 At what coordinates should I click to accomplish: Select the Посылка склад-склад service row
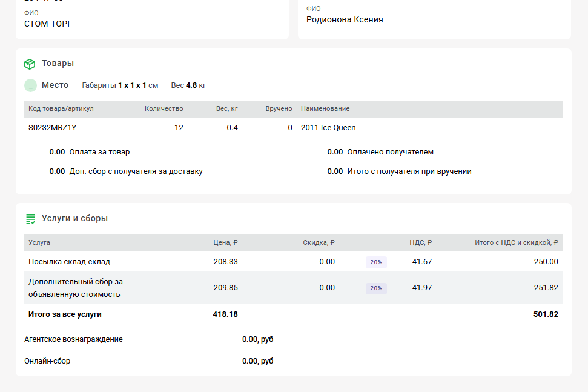pyautogui.click(x=69, y=262)
